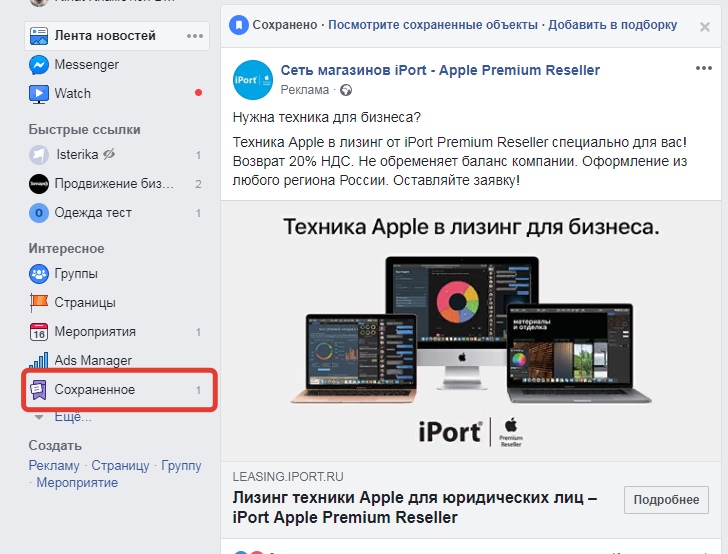Open Продвижение биз... page avatar
Image resolution: width=728 pixels, height=554 pixels.
[x=39, y=184]
